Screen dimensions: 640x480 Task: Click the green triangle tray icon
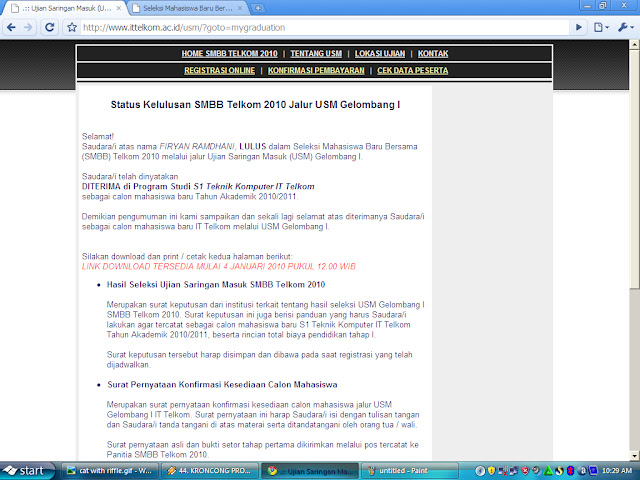(548, 471)
